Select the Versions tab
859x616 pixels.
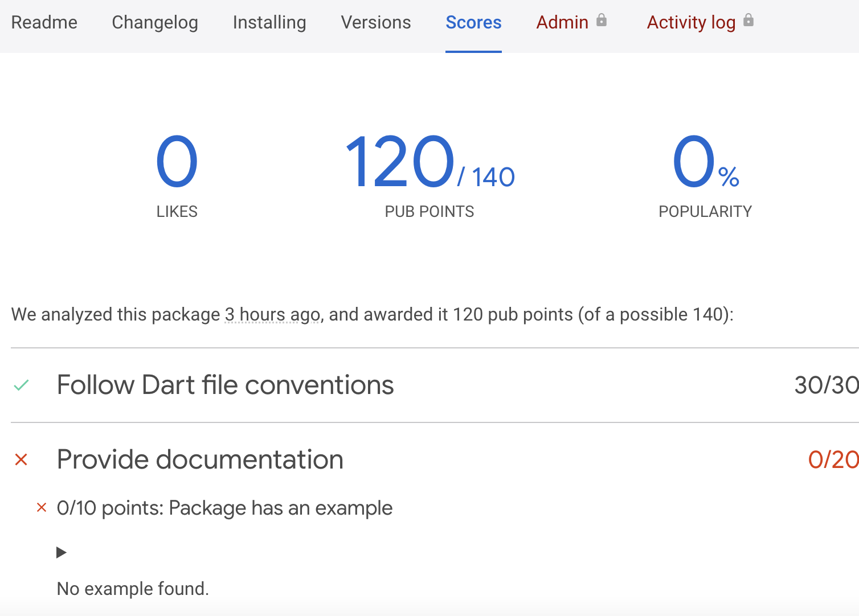tap(375, 23)
